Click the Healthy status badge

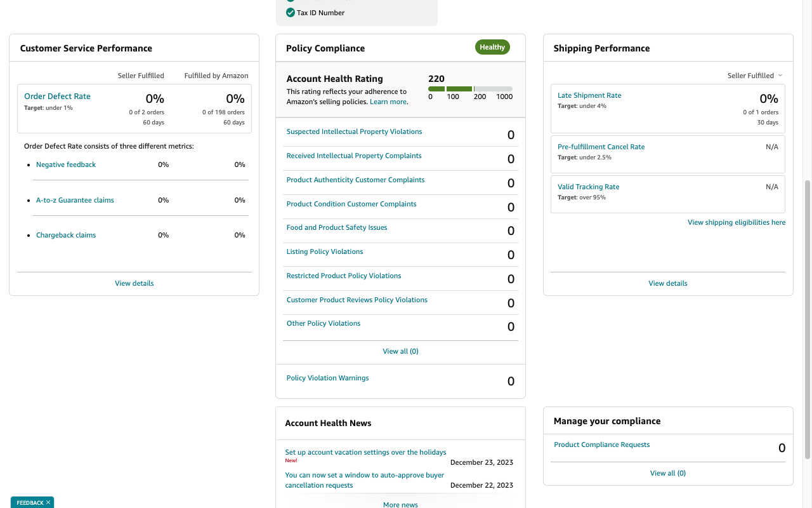point(492,47)
